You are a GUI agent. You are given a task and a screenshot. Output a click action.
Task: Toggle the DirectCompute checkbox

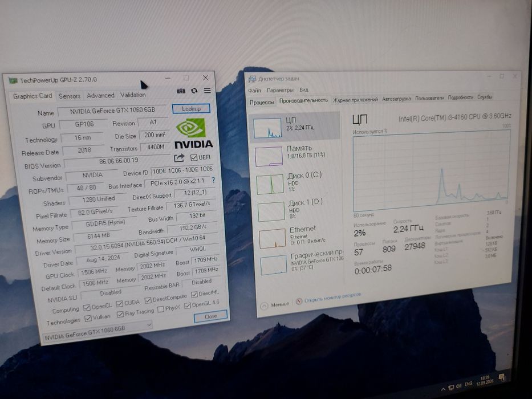pyautogui.click(x=148, y=300)
